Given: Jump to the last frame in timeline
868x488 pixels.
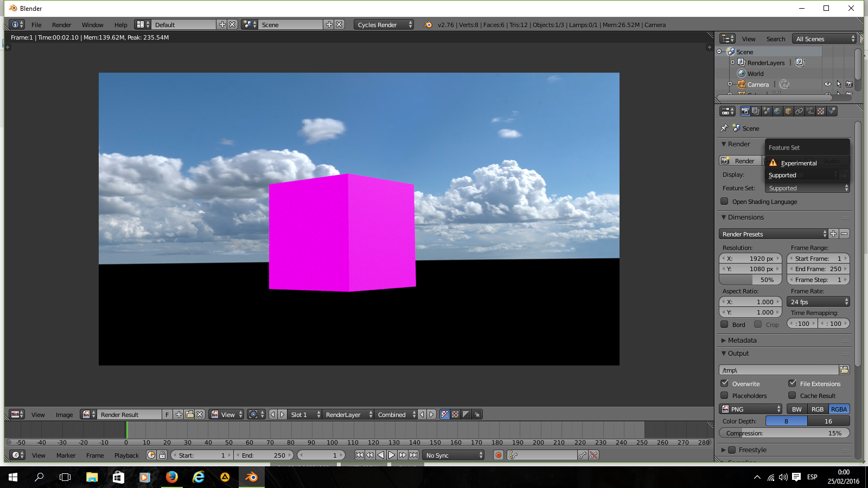Looking at the screenshot, I should click(x=414, y=455).
